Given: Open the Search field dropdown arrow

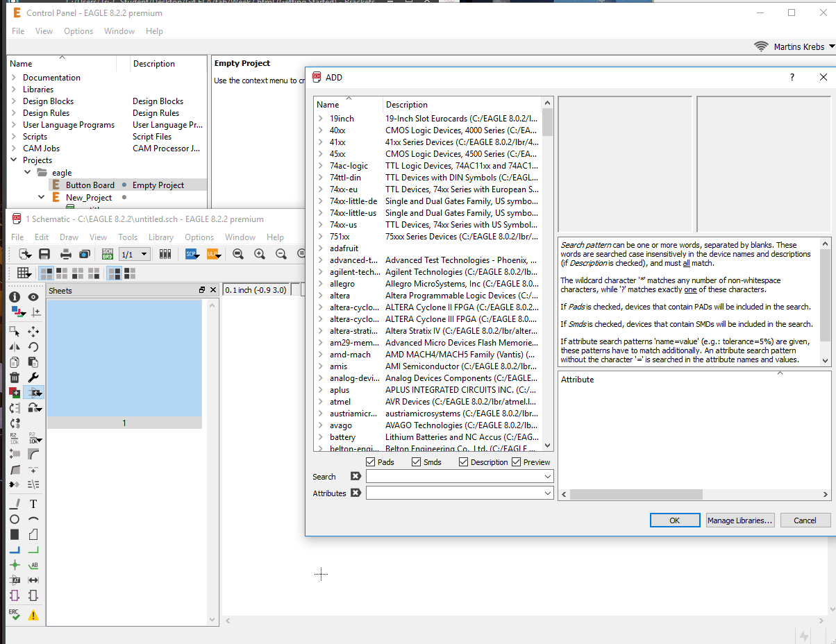Looking at the screenshot, I should [548, 477].
